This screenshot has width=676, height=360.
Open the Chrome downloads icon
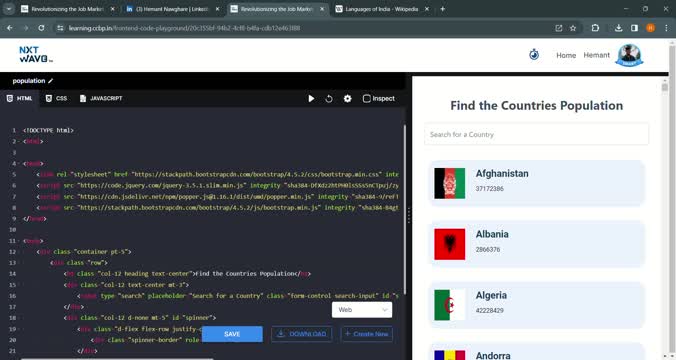[x=618, y=28]
